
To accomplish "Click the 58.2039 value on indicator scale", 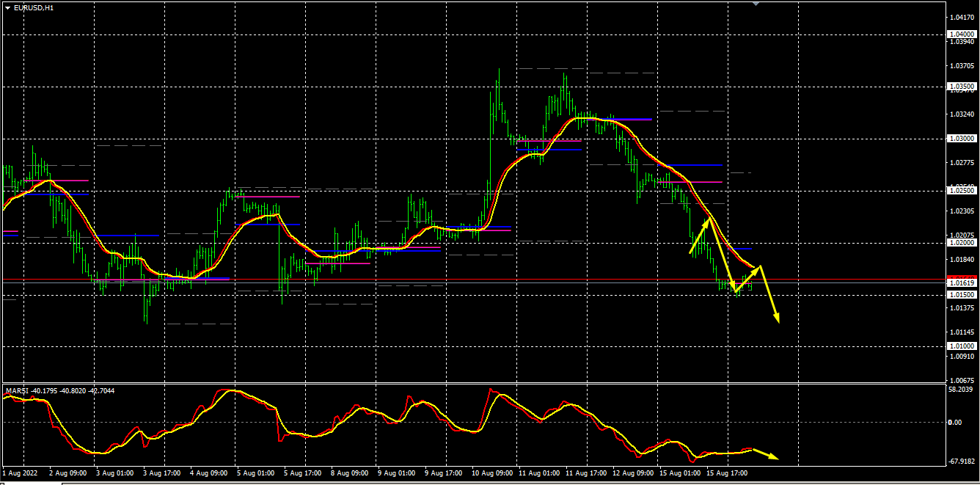I will [961, 390].
